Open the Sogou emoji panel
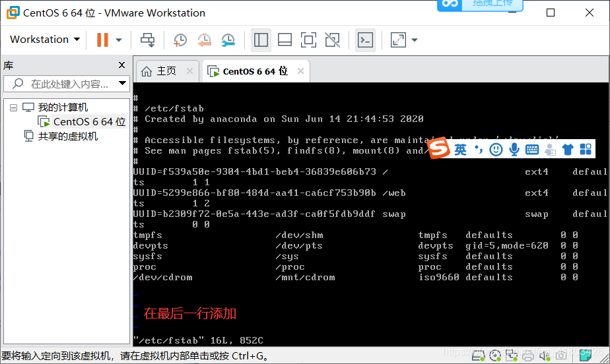Screen dimensions: 610x364 pos(496,149)
